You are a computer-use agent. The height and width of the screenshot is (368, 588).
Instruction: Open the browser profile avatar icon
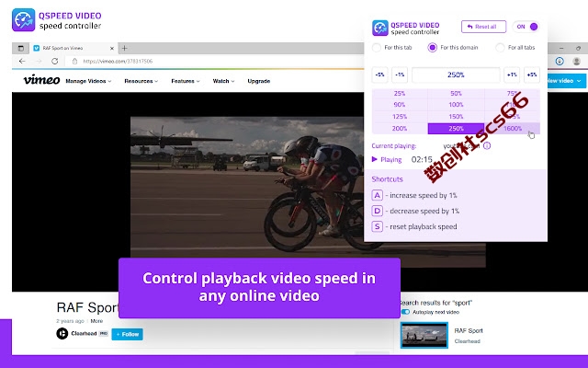tap(577, 62)
